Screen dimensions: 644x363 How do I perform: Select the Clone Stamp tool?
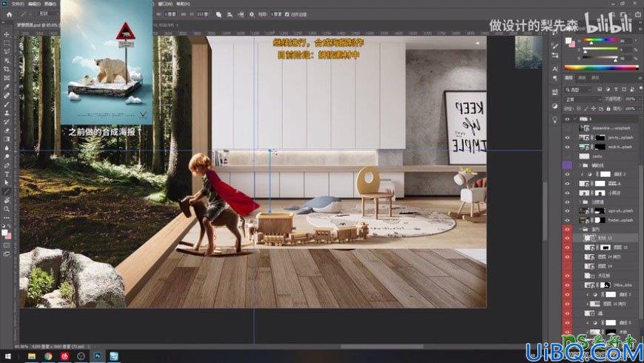[7, 113]
